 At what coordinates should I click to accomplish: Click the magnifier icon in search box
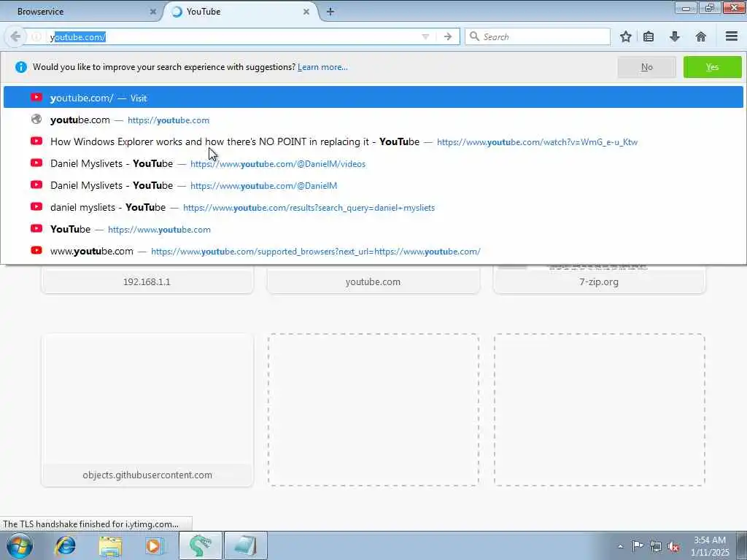tap(474, 36)
